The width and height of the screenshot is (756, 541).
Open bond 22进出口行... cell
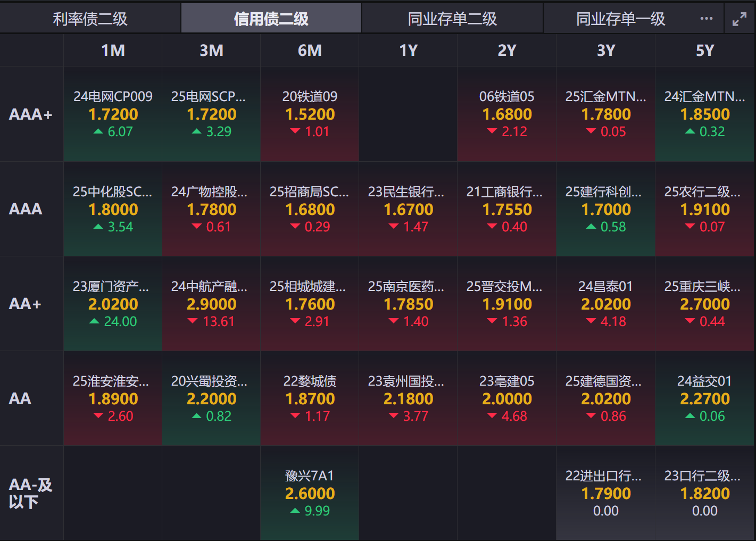coord(606,493)
